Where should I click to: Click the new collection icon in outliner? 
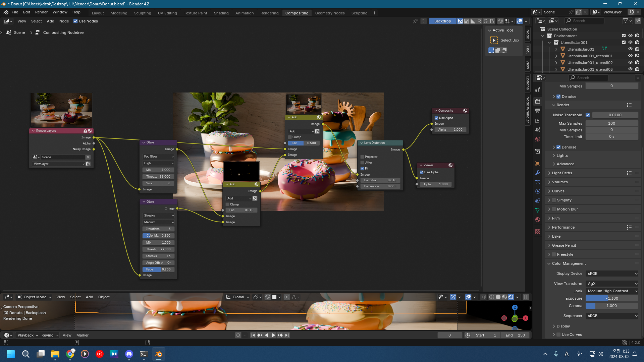(x=638, y=21)
